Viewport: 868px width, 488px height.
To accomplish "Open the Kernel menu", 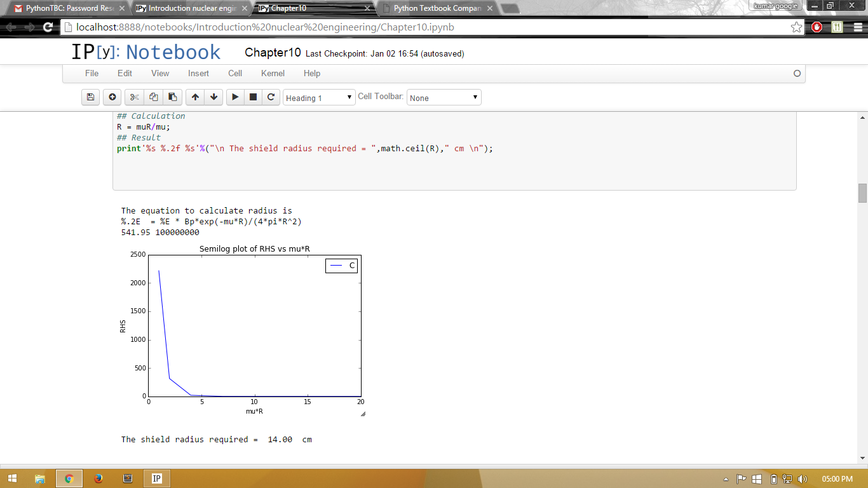I will (273, 73).
